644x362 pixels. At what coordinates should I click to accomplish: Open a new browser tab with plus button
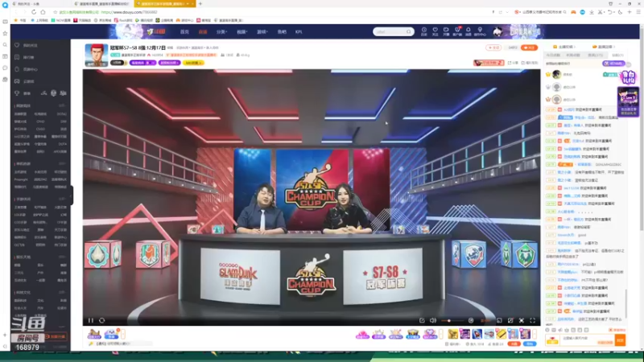(200, 4)
